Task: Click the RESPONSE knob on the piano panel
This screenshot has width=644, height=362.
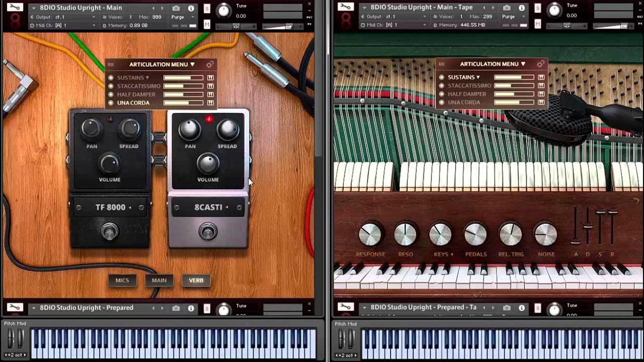Action: click(370, 234)
